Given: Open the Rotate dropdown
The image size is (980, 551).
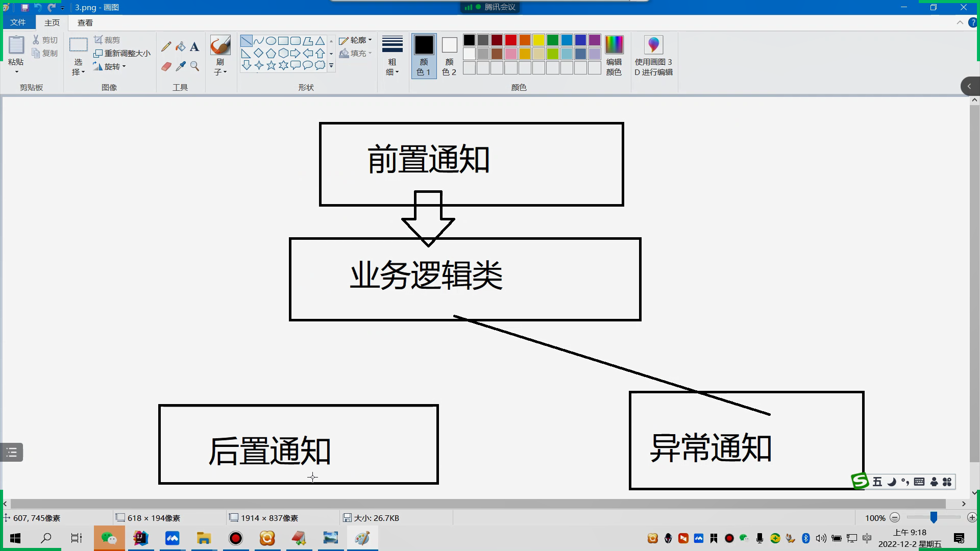Looking at the screenshot, I should coord(111,66).
